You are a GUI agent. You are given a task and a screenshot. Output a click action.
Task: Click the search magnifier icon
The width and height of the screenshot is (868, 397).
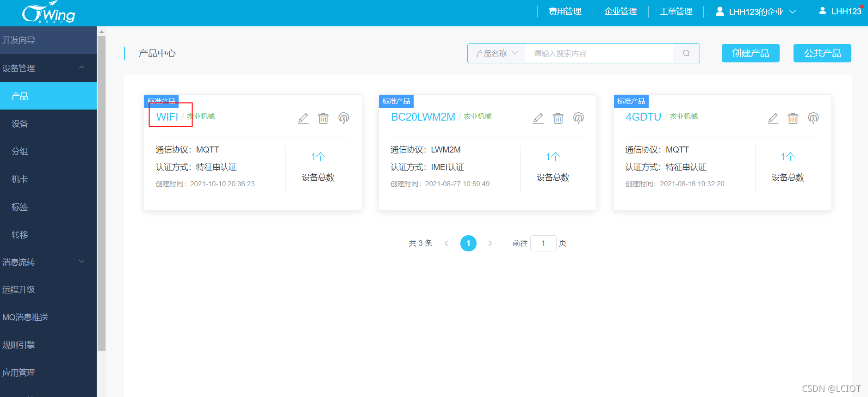(x=686, y=53)
